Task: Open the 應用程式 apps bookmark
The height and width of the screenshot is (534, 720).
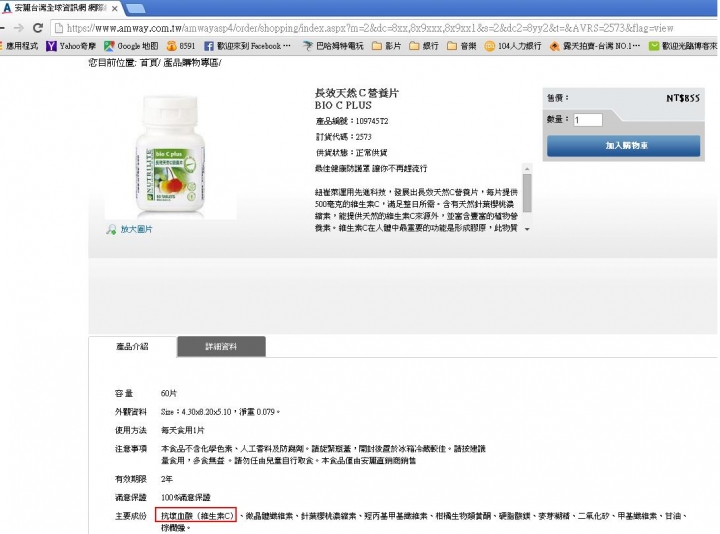Action: pos(19,46)
